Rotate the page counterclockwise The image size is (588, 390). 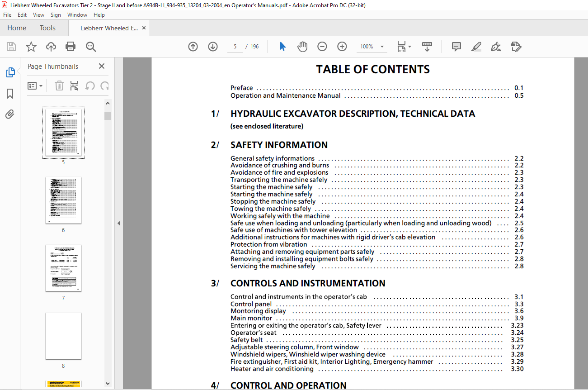[x=90, y=86]
